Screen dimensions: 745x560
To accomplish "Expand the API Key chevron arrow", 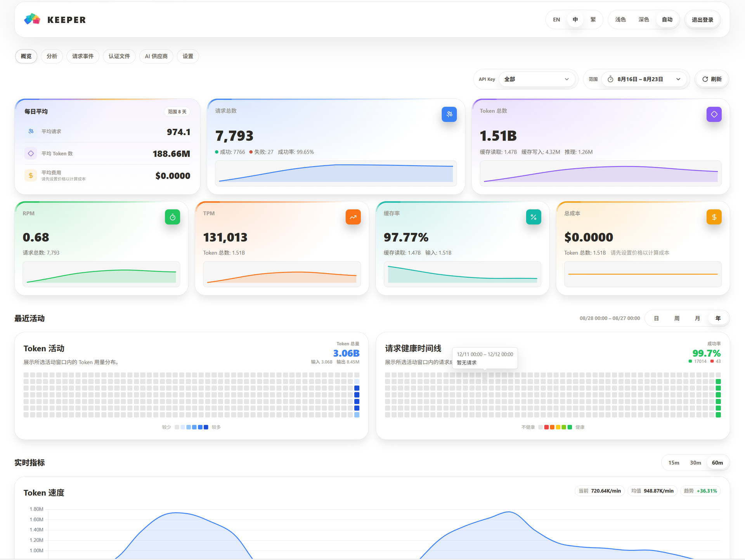I will 567,79.
